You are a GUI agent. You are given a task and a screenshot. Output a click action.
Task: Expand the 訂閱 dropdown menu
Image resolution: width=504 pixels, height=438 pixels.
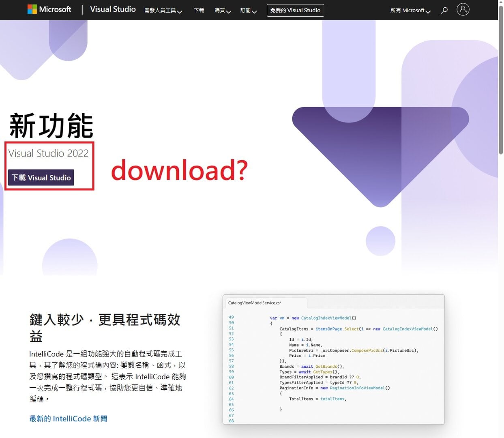[249, 11]
